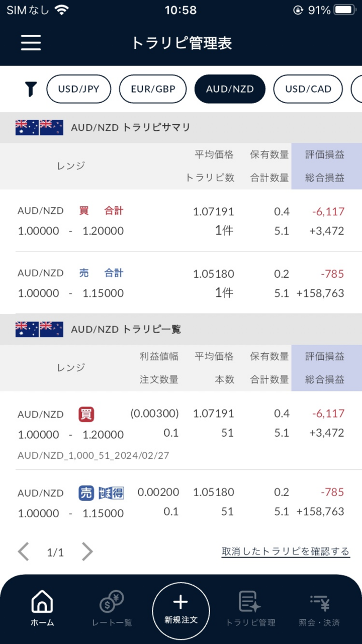Tap the 評価損益 header in the Traripi list

point(325,357)
